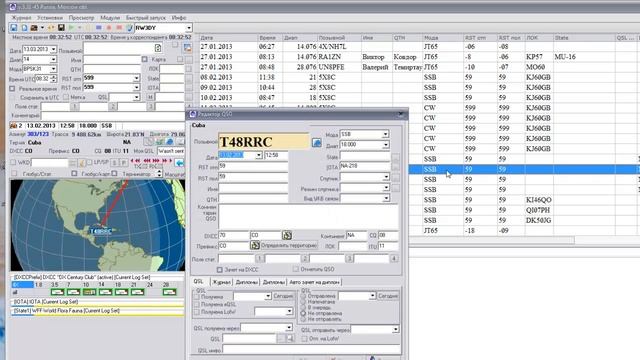Check the 'Получена LoTW' checkbox
Image resolution: width=640 pixels, height=360 pixels.
coord(197,312)
